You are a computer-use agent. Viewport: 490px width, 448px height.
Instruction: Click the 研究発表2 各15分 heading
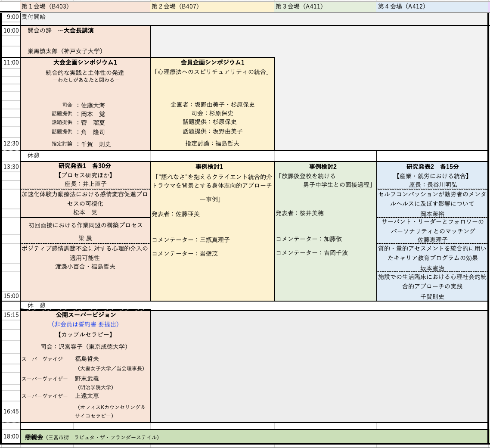432,167
